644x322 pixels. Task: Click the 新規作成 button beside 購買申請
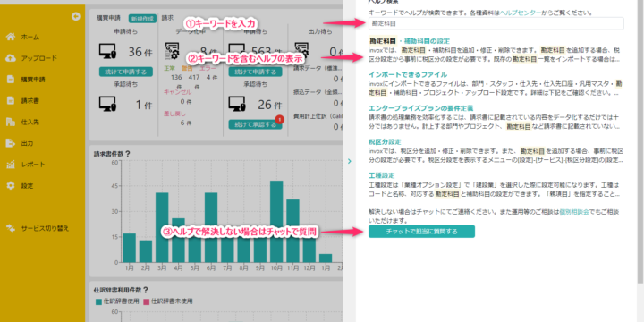tap(142, 19)
